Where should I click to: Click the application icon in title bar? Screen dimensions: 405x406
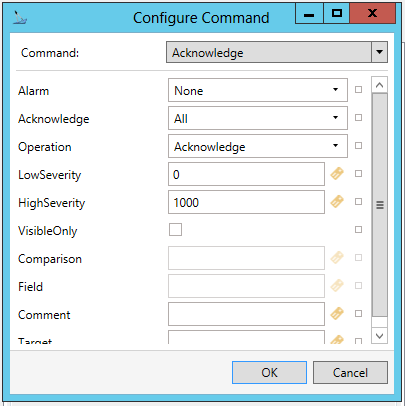click(20, 18)
